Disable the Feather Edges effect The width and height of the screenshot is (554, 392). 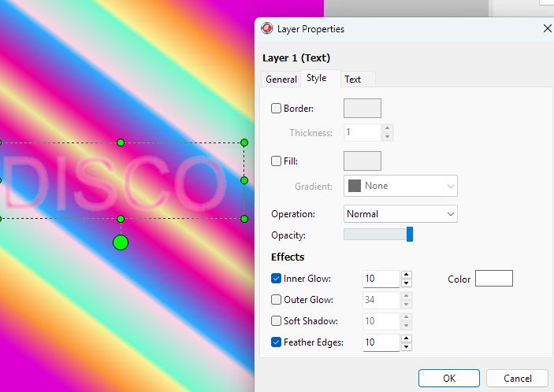pos(277,342)
